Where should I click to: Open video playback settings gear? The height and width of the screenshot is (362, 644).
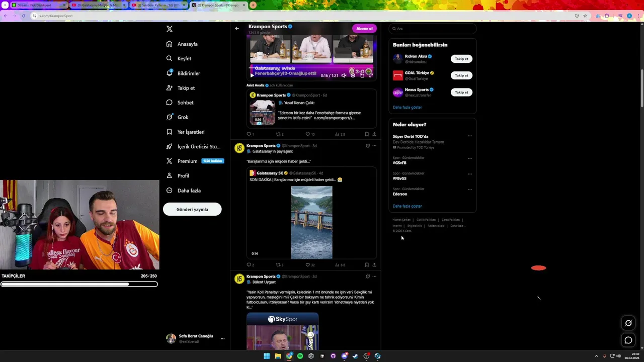tap(353, 75)
